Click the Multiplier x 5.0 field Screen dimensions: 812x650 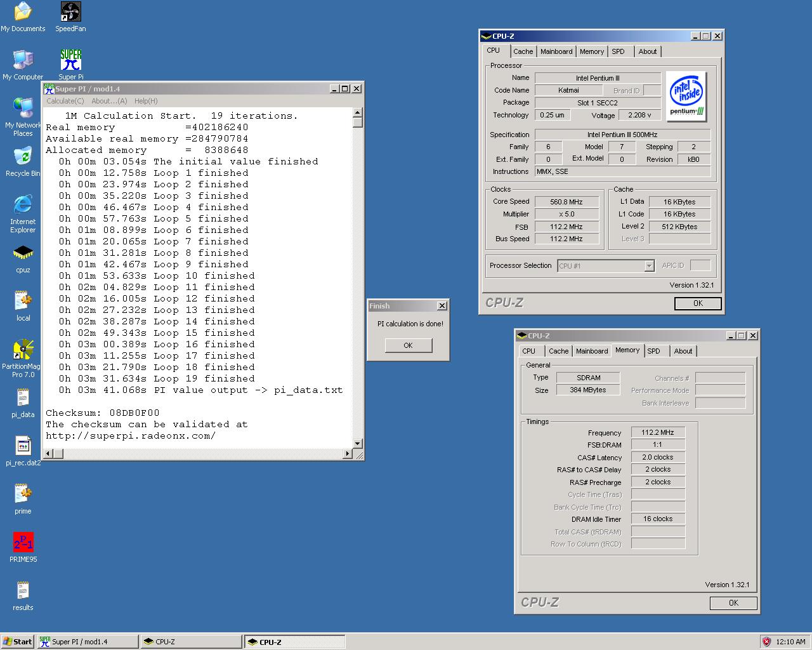click(566, 215)
